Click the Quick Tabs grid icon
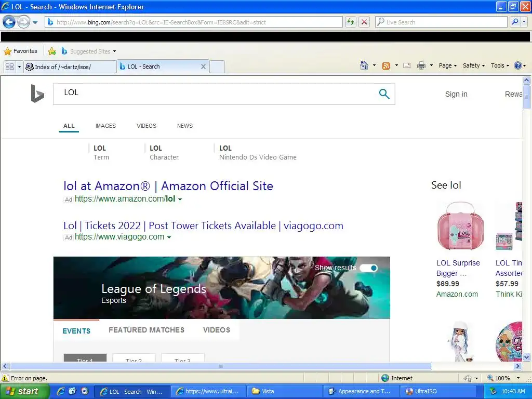Screen dimensions: 532x399 (9, 67)
